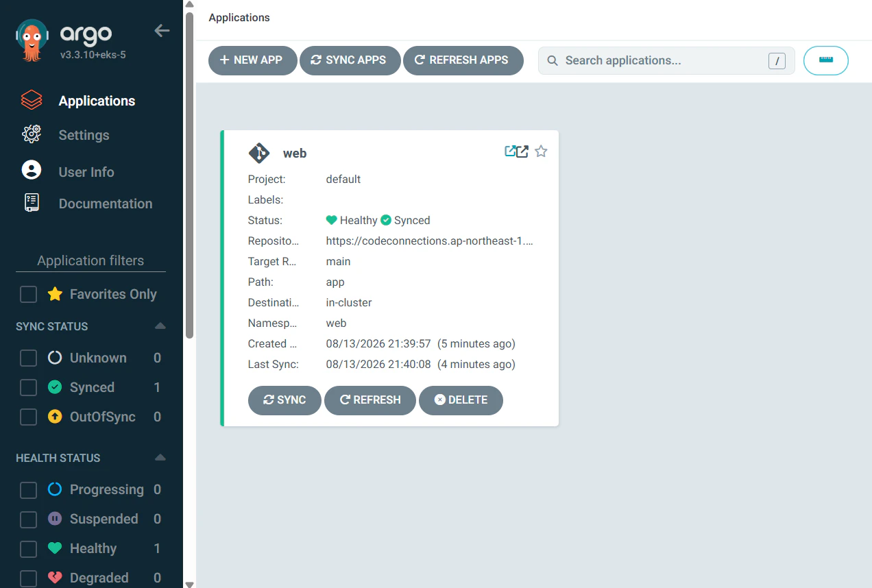The width and height of the screenshot is (872, 588).
Task: Open web app teal external link icon
Action: 510,151
